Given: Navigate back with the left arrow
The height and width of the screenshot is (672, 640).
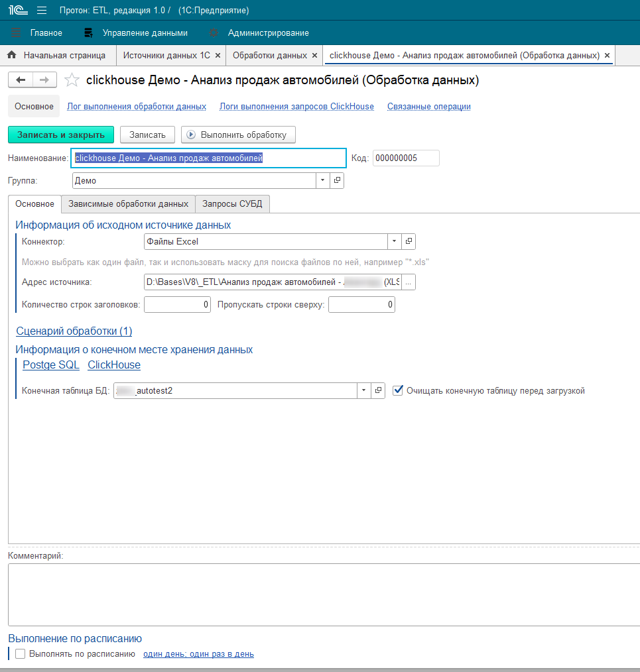Looking at the screenshot, I should click(21, 80).
